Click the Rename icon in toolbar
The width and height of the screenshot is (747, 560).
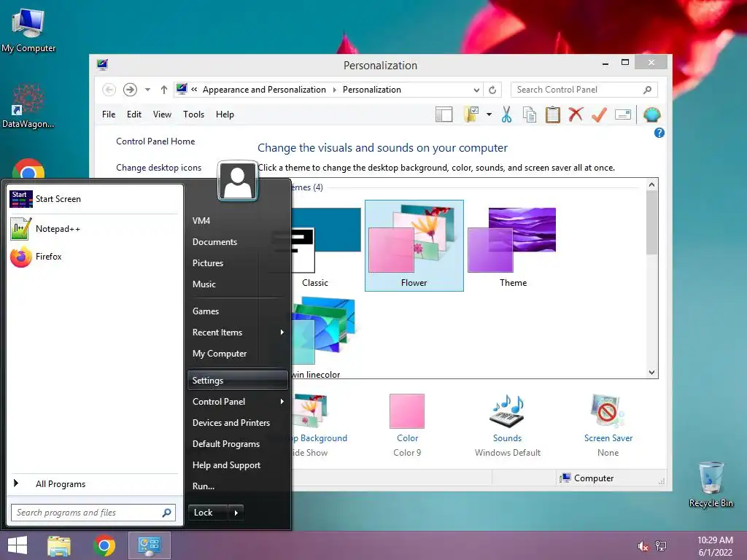tap(623, 114)
